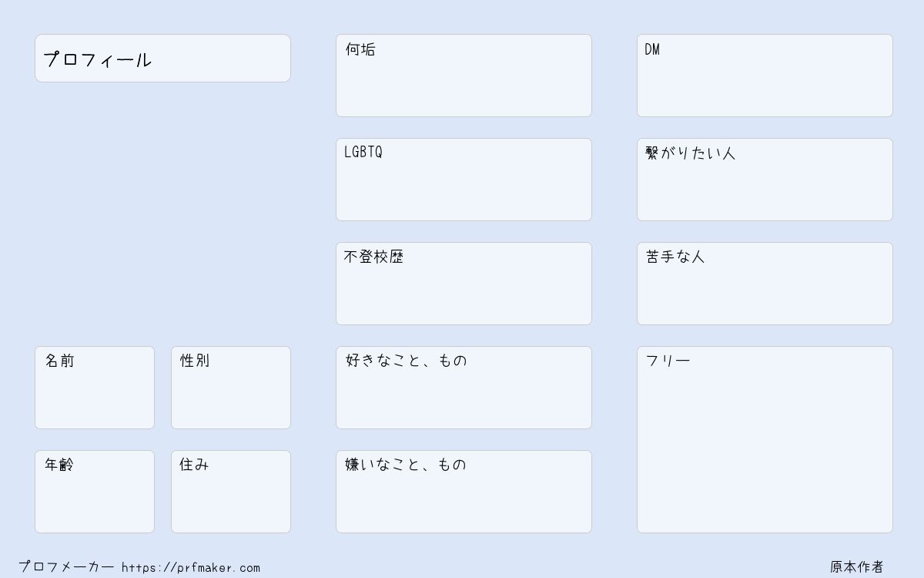
Task: Click the プロフィール title box
Action: coord(162,58)
